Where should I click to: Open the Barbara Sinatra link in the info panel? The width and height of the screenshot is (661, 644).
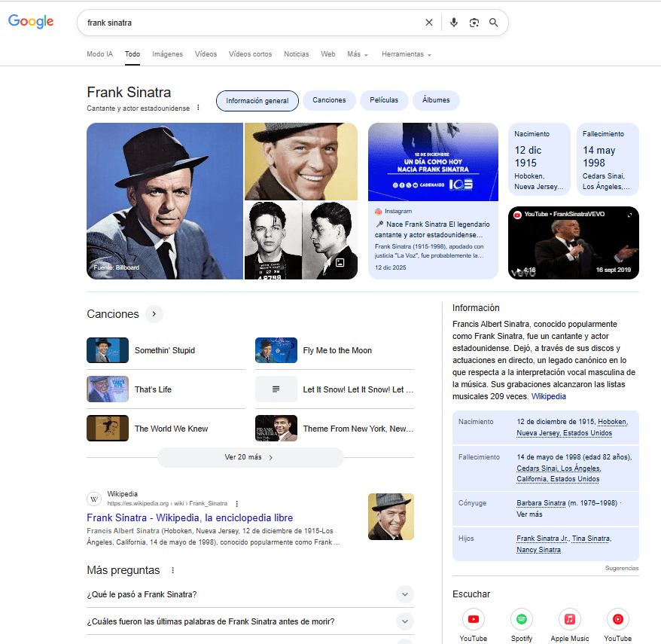(541, 502)
